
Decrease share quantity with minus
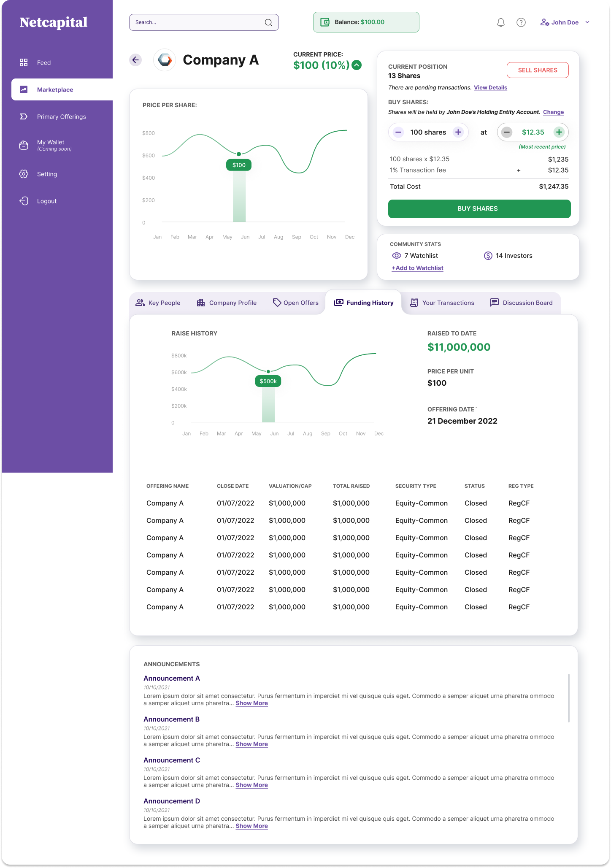398,132
